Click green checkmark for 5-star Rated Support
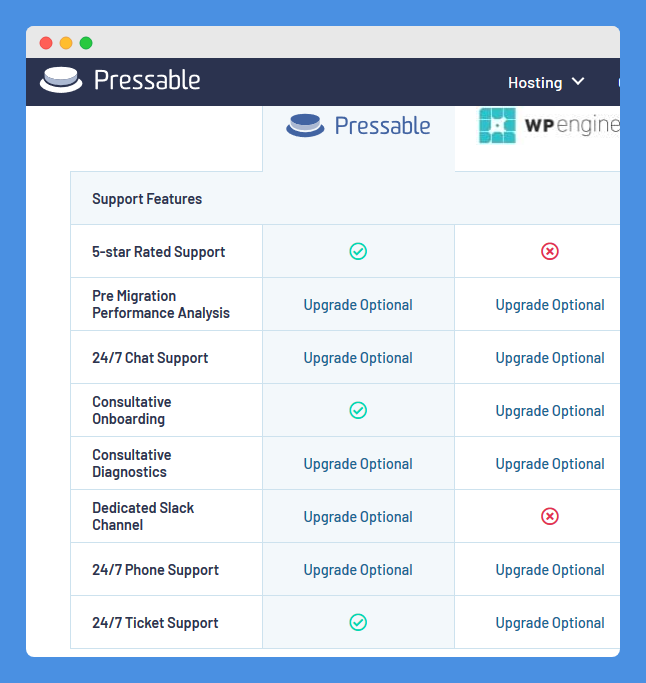 coord(358,251)
